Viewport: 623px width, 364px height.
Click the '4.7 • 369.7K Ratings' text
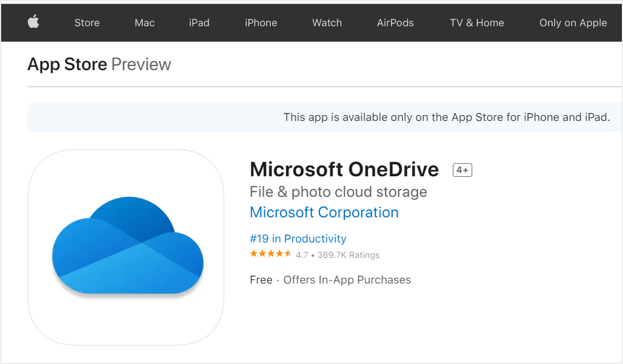coord(337,255)
